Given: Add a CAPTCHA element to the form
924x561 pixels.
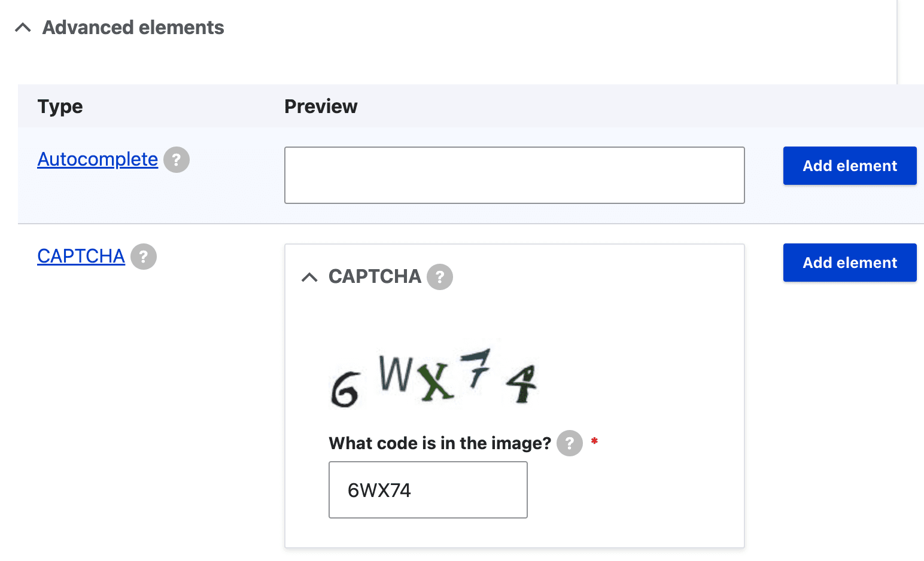Looking at the screenshot, I should click(x=849, y=263).
